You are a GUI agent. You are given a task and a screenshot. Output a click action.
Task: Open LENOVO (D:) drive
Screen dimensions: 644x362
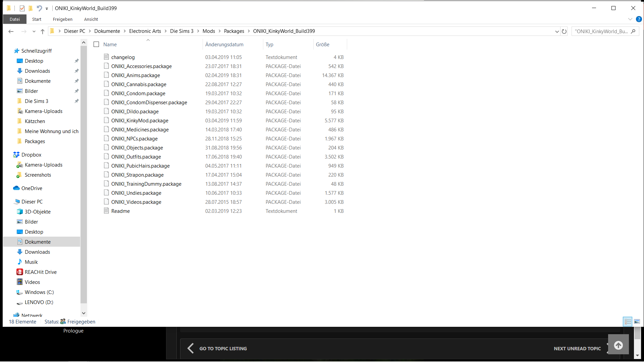pyautogui.click(x=39, y=302)
